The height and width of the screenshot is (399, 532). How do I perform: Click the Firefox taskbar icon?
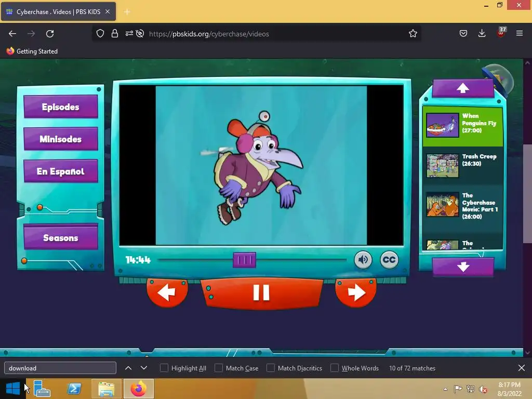(x=139, y=389)
